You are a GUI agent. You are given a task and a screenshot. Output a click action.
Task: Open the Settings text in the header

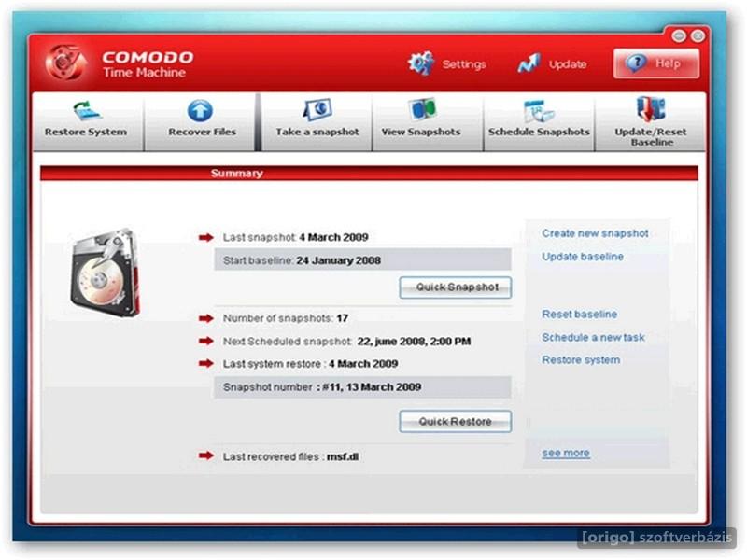tap(464, 64)
